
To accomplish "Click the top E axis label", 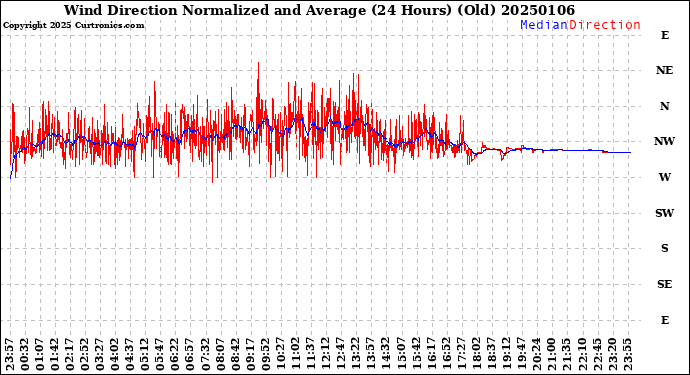I will click(x=665, y=35).
